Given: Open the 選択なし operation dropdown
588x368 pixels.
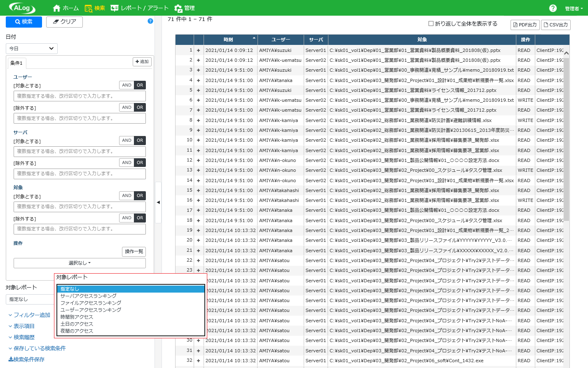Looking at the screenshot, I should click(x=80, y=263).
